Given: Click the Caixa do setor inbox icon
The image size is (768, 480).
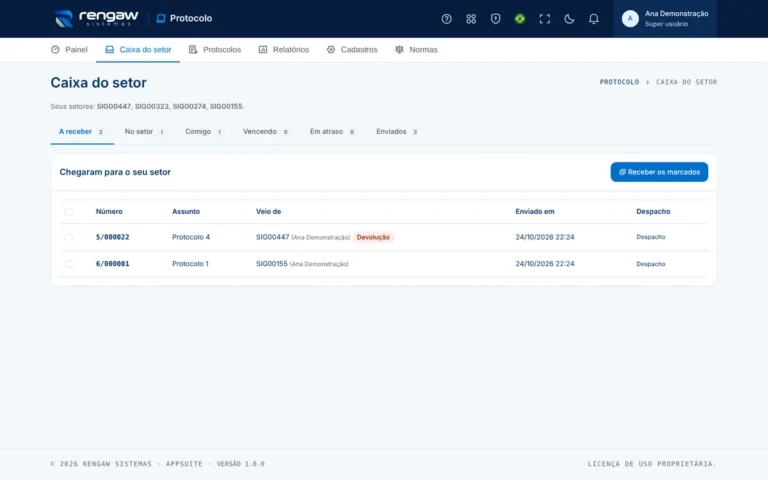Looking at the screenshot, I should tap(109, 49).
